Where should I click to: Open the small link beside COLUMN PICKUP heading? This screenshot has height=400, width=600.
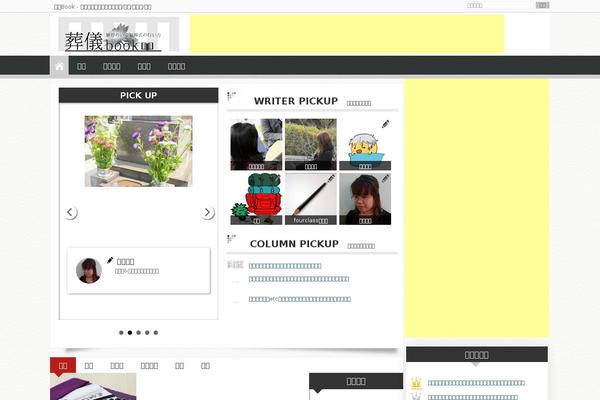pos(361,246)
